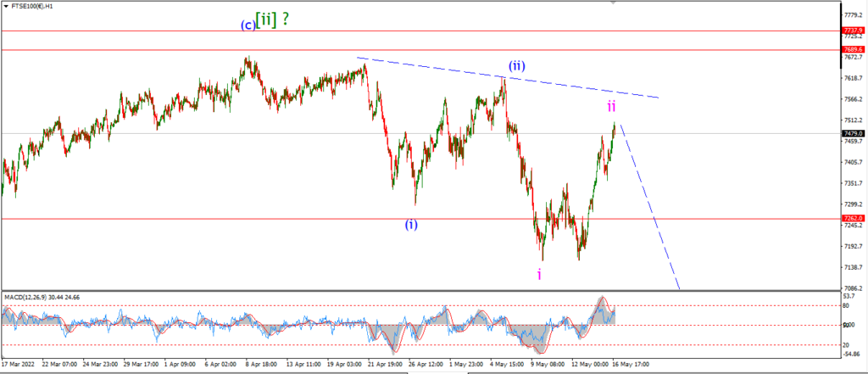
Task: Click the chart shift triangle marker at top
Action: (612, 3)
